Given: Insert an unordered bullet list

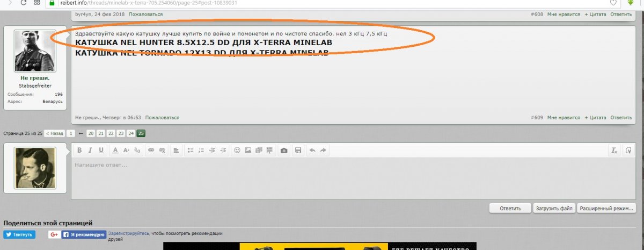Looking at the screenshot, I should tap(191, 151).
